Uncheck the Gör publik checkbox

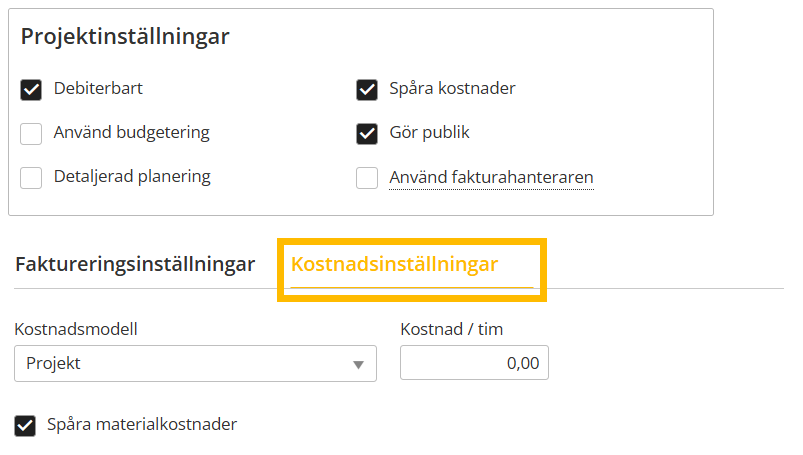point(367,133)
